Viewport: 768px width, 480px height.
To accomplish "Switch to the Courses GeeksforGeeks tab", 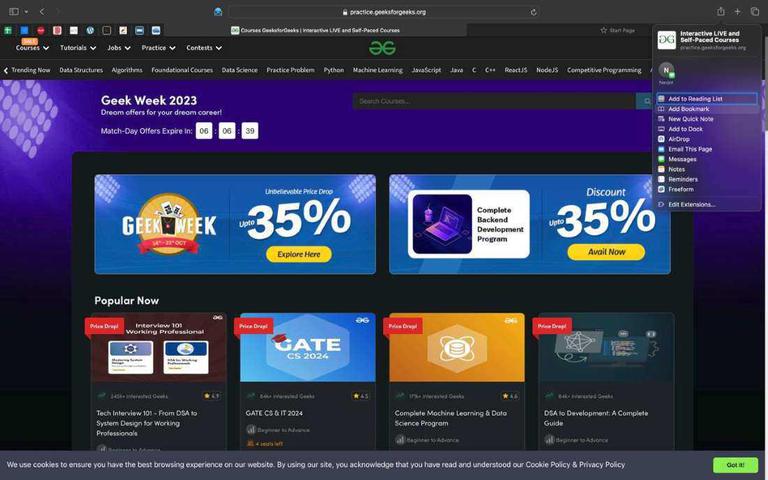I will pyautogui.click(x=316, y=30).
